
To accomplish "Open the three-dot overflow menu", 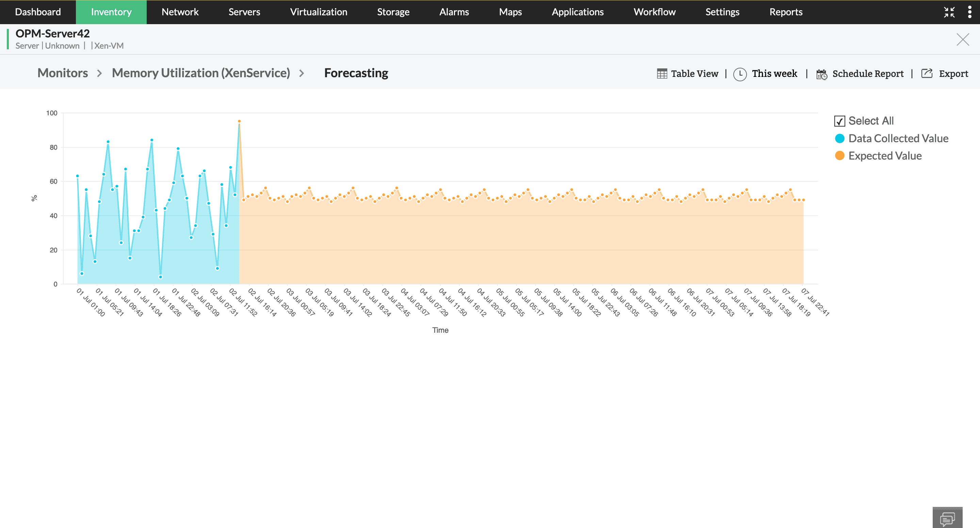I will (x=969, y=12).
